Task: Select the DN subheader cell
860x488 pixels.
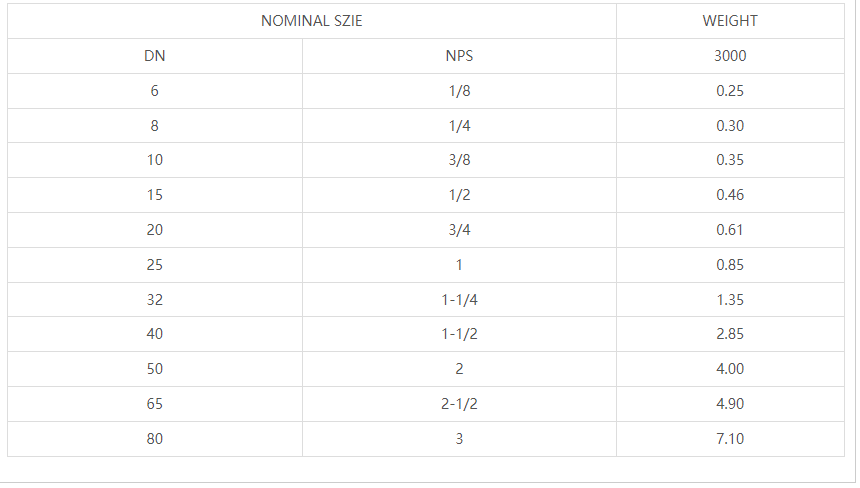Action: click(155, 56)
